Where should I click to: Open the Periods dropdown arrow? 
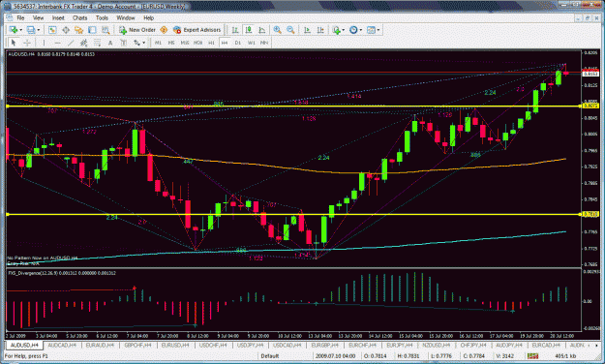click(x=361, y=30)
